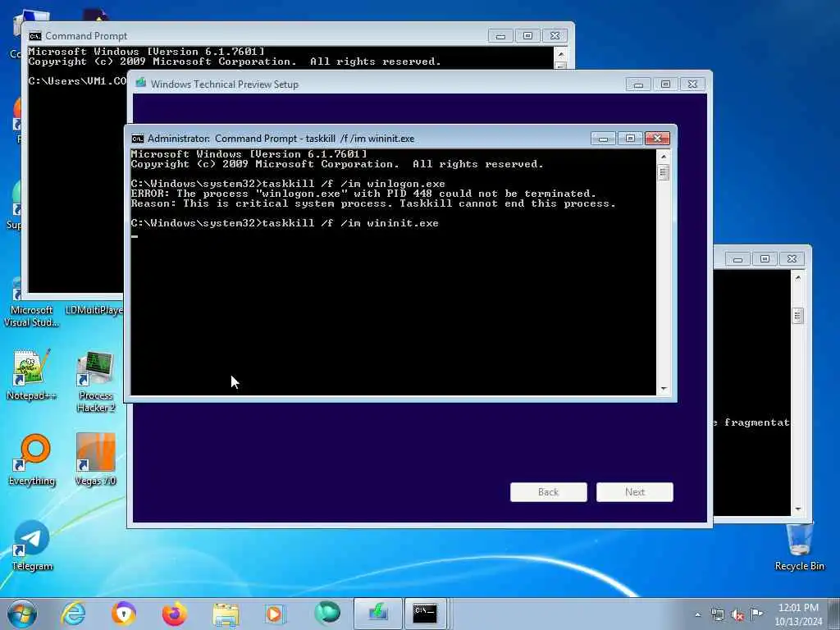Click the Show desktop strip beside the clock

(834, 614)
